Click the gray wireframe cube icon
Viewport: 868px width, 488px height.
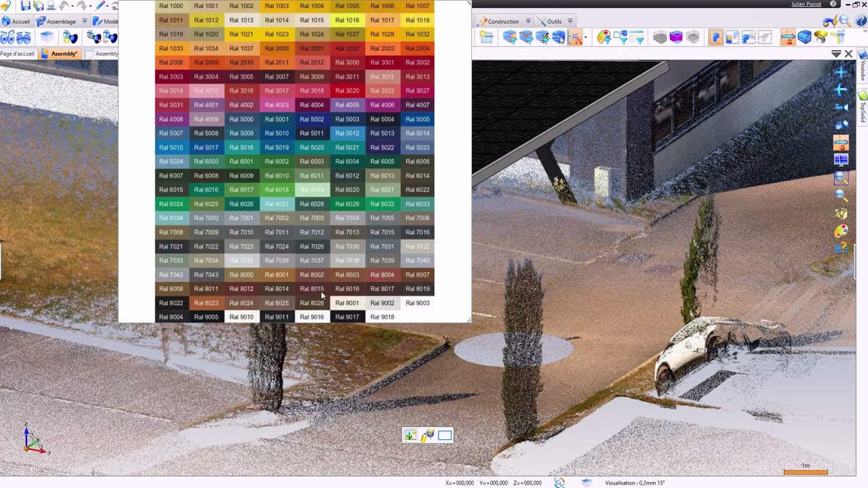[x=692, y=37]
